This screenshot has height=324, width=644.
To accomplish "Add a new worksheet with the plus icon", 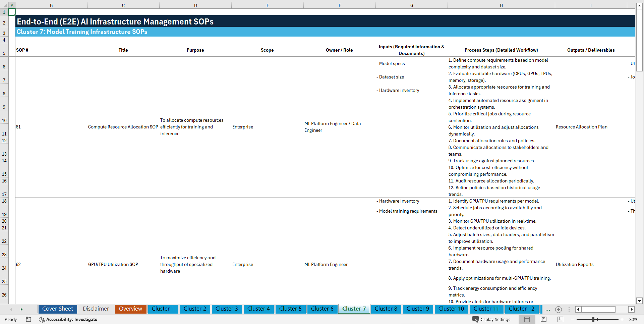I will pos(558,309).
